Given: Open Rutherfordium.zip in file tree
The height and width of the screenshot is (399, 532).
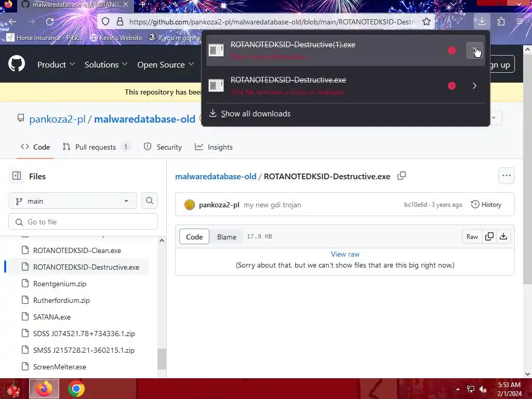Looking at the screenshot, I should tap(61, 300).
